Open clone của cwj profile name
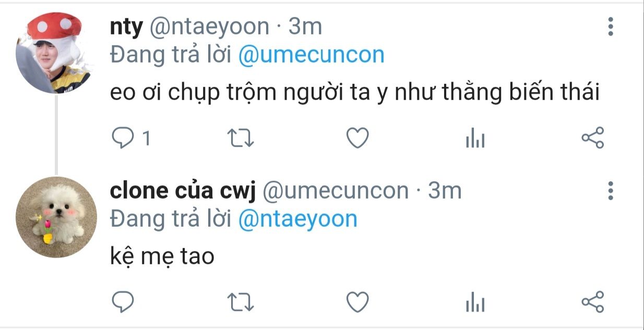 click(183, 191)
